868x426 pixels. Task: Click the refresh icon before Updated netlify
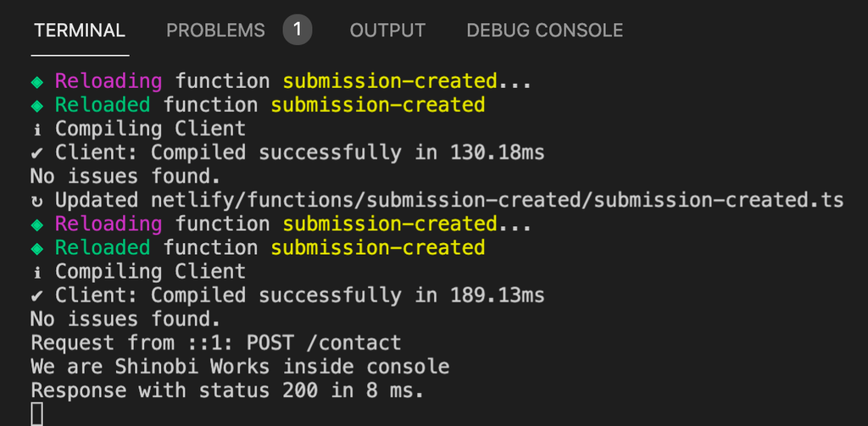pos(37,201)
